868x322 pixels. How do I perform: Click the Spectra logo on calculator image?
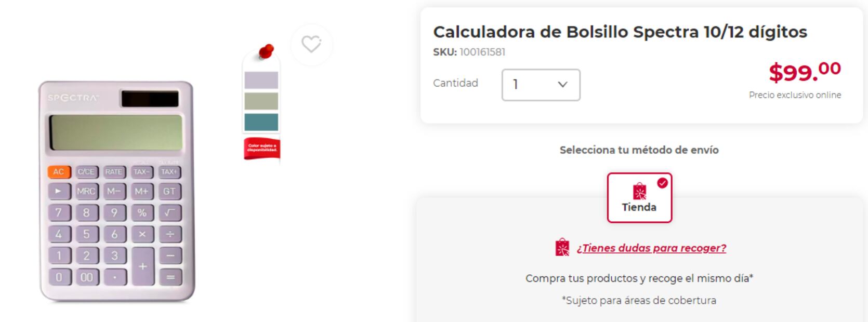coord(73,98)
